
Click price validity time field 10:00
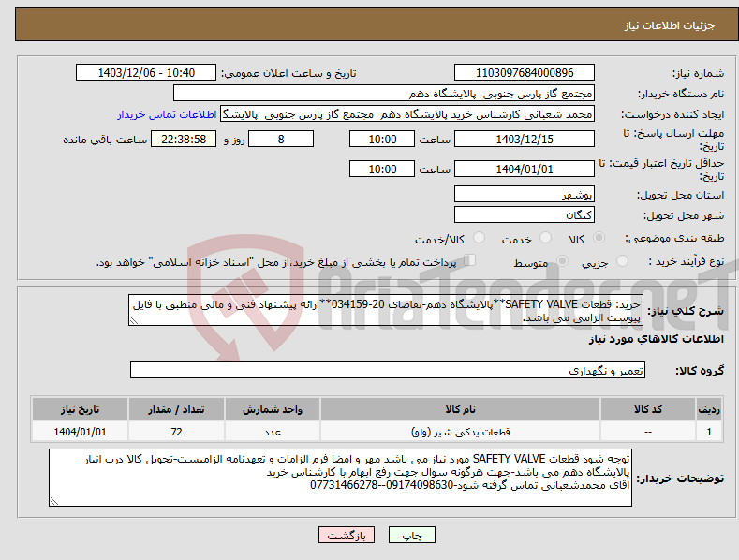(382, 169)
